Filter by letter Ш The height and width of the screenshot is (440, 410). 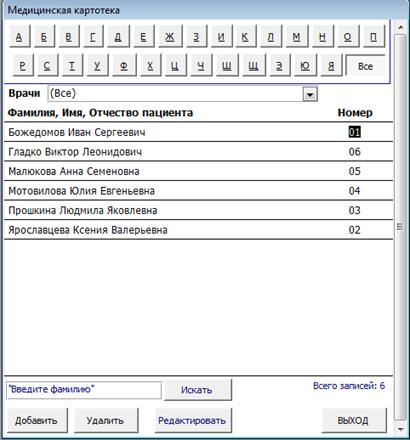pyautogui.click(x=227, y=65)
